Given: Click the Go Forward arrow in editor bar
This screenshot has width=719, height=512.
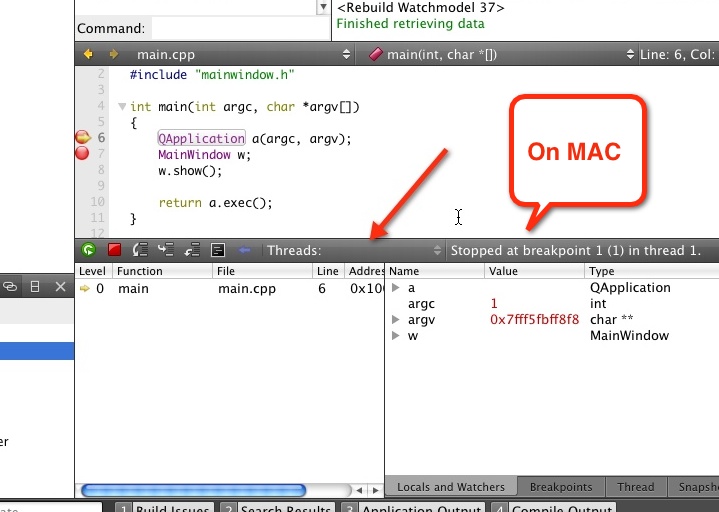Looking at the screenshot, I should [113, 54].
